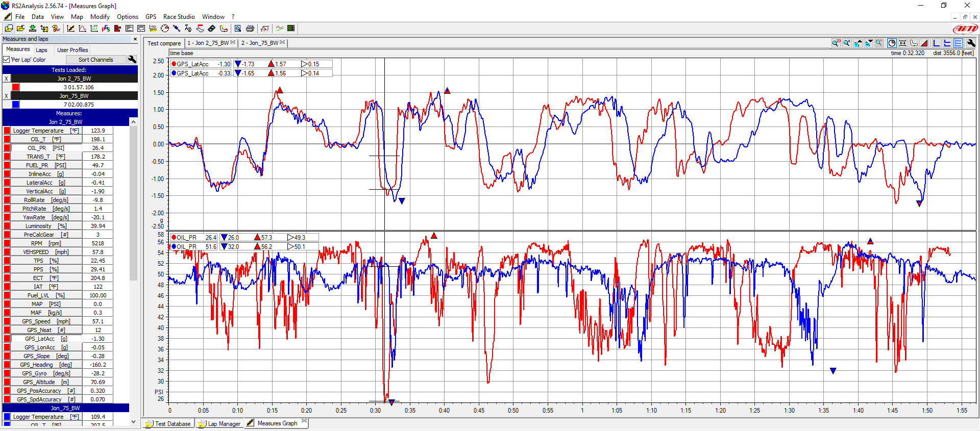Click the download data green arrow icon
This screenshot has height=431, width=980.
click(33, 29)
